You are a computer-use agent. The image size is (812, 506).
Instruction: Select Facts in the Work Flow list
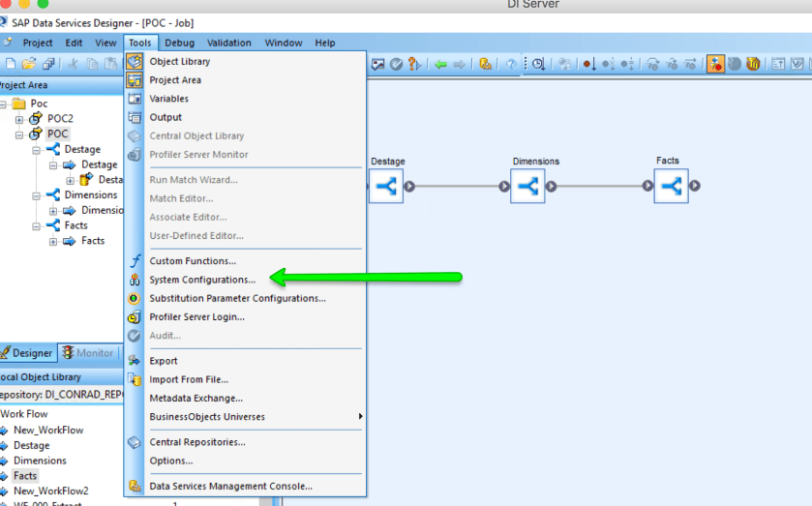coord(25,476)
